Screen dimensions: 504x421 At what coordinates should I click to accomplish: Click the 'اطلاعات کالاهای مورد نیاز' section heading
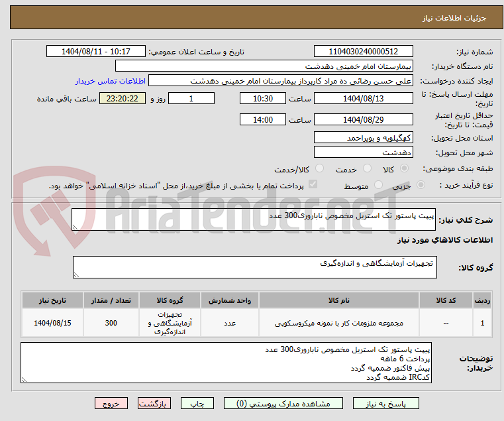[445, 240]
